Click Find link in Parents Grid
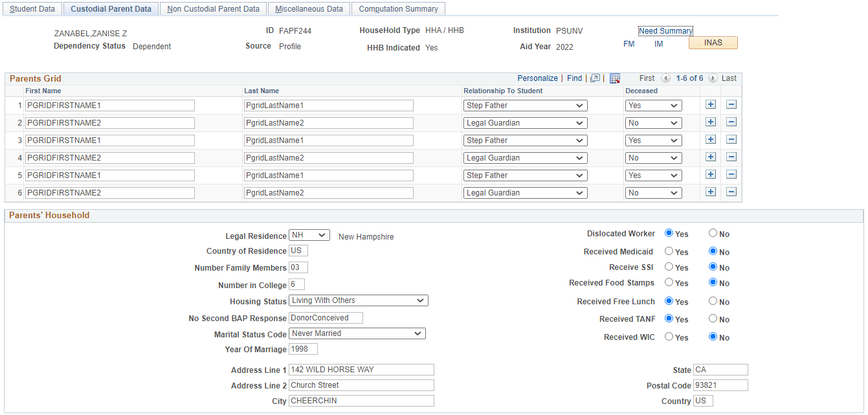868x415 pixels. (574, 78)
